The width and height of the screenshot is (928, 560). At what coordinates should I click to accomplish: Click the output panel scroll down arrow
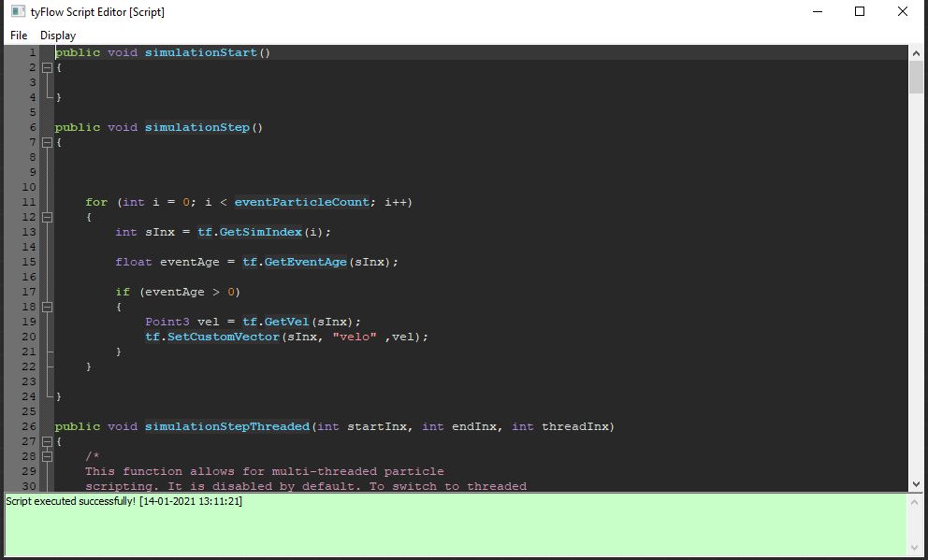[916, 547]
